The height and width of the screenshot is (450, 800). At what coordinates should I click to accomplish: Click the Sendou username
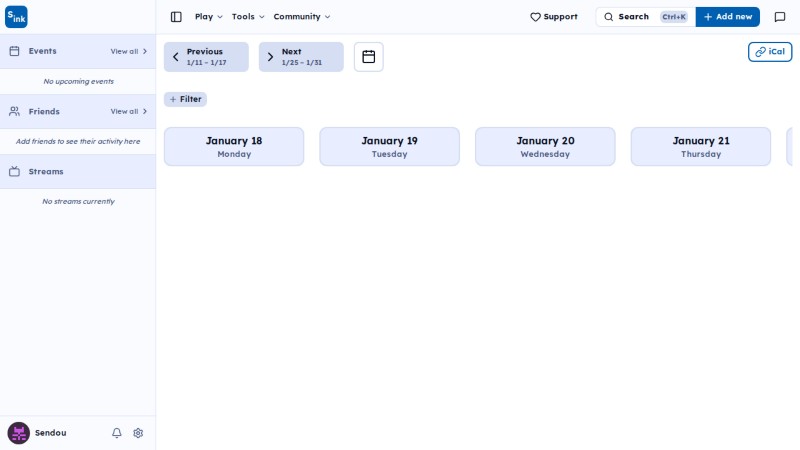tap(51, 433)
